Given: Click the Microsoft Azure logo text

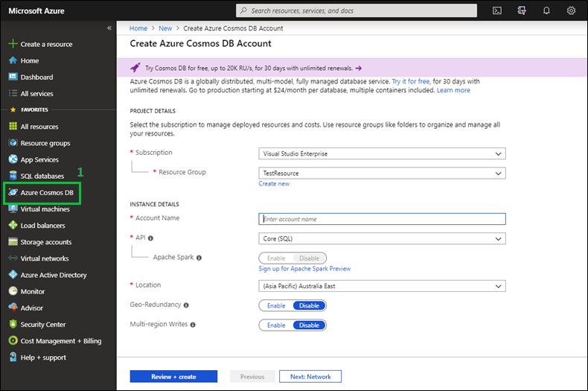Looking at the screenshot, I should pyautogui.click(x=36, y=11).
